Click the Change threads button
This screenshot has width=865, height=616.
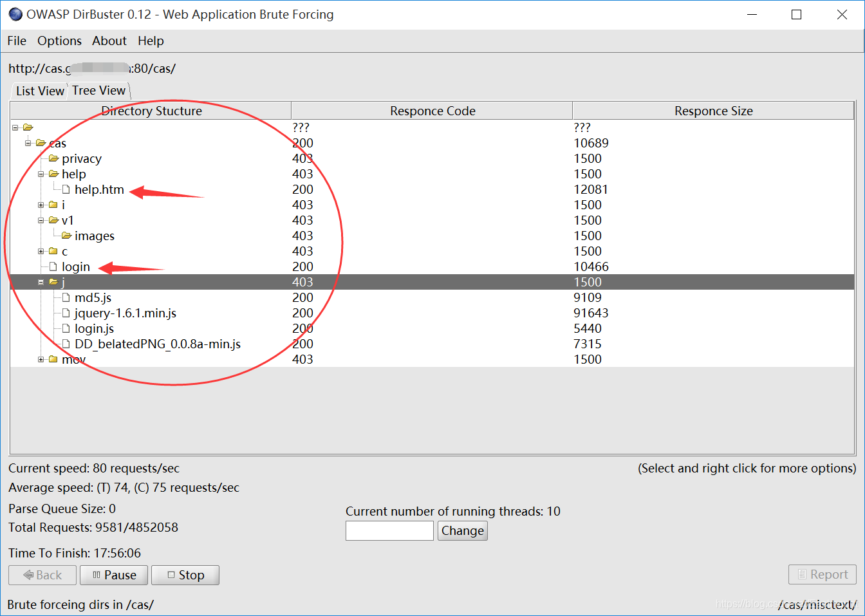(462, 530)
